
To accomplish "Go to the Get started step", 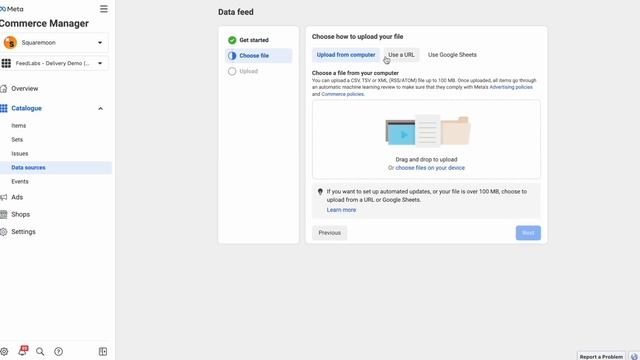I will point(254,40).
